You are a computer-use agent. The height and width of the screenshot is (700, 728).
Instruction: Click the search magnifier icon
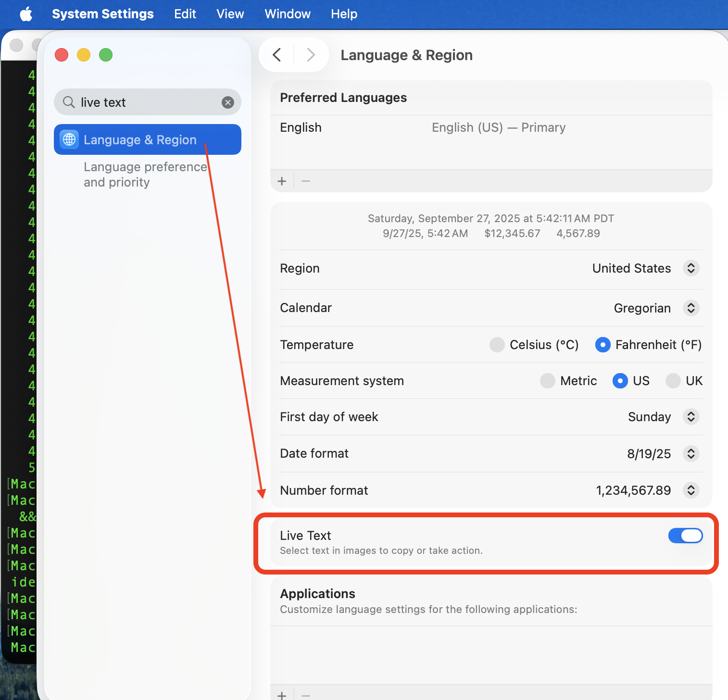pyautogui.click(x=69, y=102)
